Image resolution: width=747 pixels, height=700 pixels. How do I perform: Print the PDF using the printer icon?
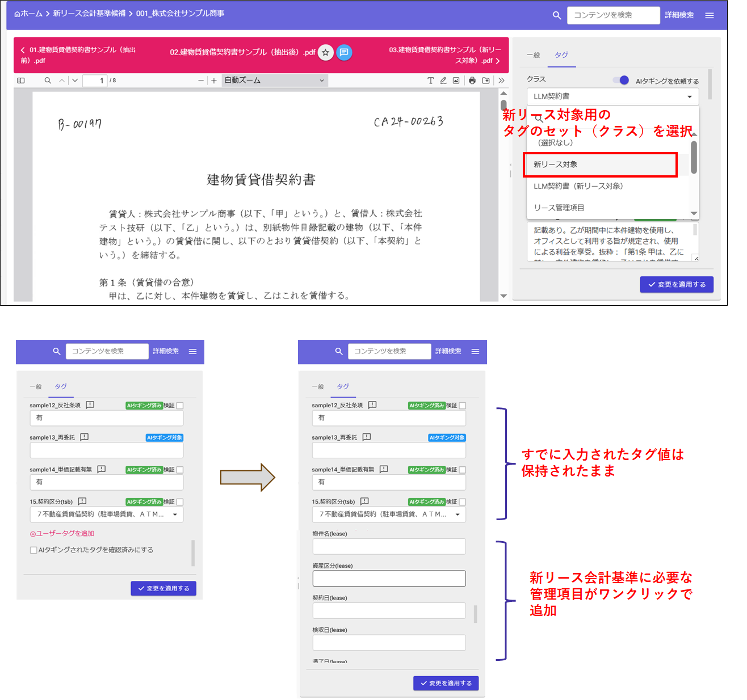(x=472, y=81)
